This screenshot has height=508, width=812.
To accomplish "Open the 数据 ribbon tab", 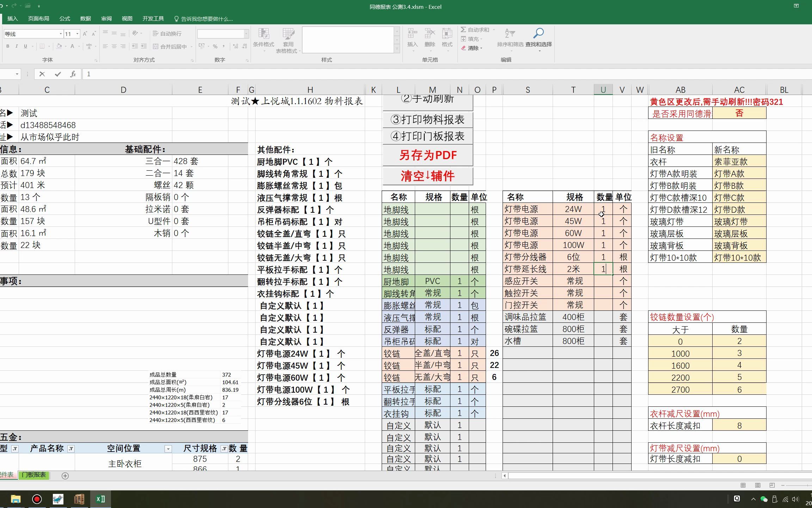I will 86,18.
